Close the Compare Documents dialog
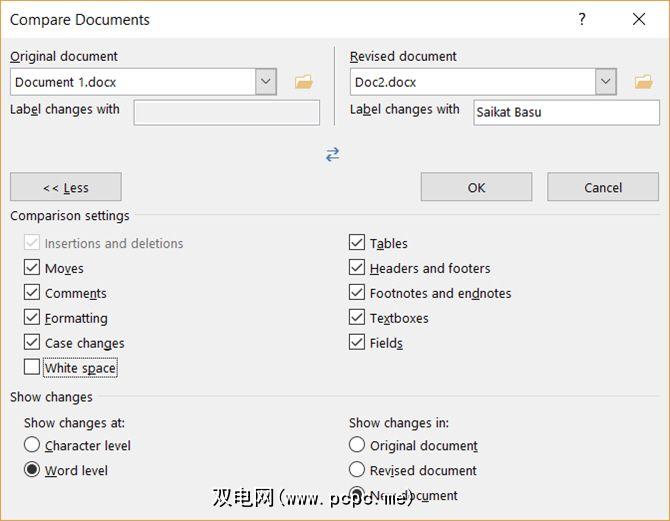Viewport: 670px width, 521px height. click(639, 19)
